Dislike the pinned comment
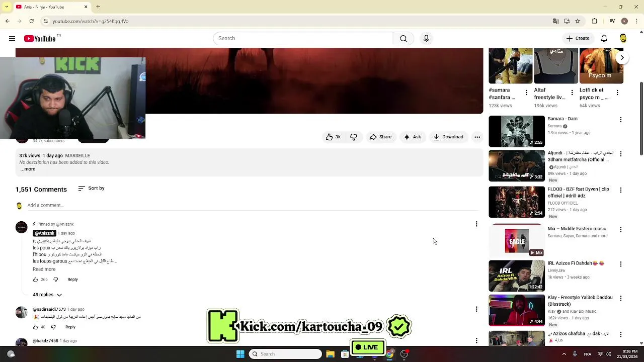This screenshot has width=644, height=362. [56, 280]
